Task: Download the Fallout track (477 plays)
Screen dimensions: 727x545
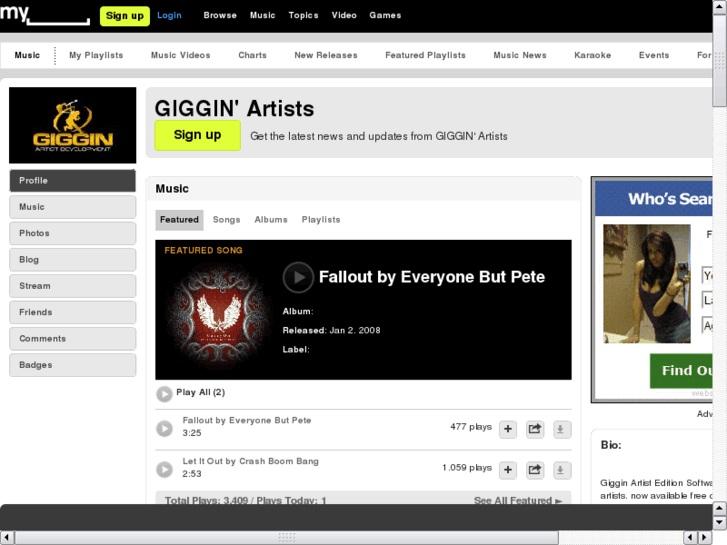Action: coord(561,429)
